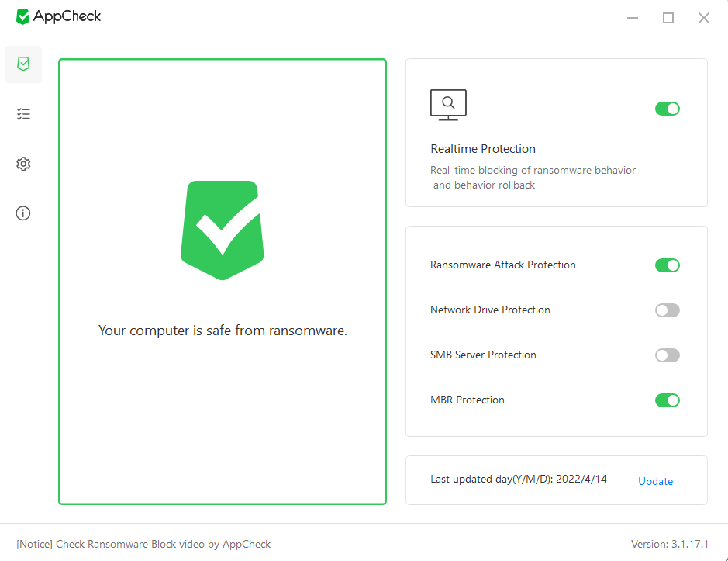
Task: Turn off MBR Protection switch
Action: tap(667, 400)
